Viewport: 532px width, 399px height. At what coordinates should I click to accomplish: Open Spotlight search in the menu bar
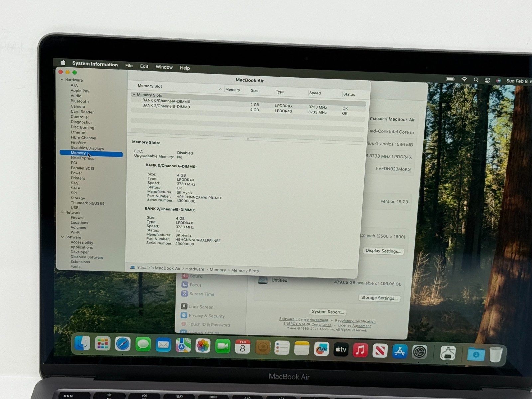pyautogui.click(x=476, y=80)
